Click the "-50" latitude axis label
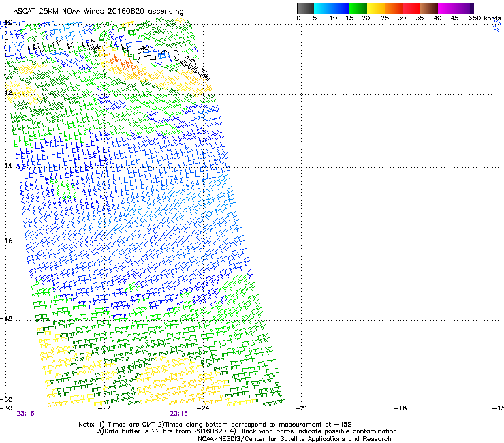This screenshot has height=443, width=504. tap(6, 399)
